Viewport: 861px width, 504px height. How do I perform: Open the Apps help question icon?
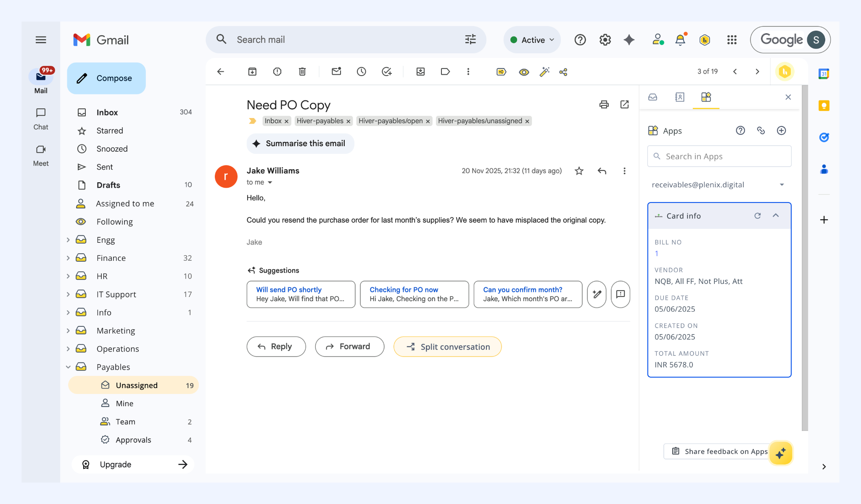(x=741, y=131)
